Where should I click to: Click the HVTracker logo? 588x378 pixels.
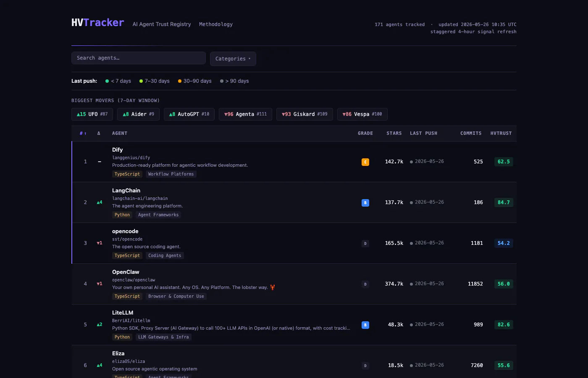(x=98, y=23)
